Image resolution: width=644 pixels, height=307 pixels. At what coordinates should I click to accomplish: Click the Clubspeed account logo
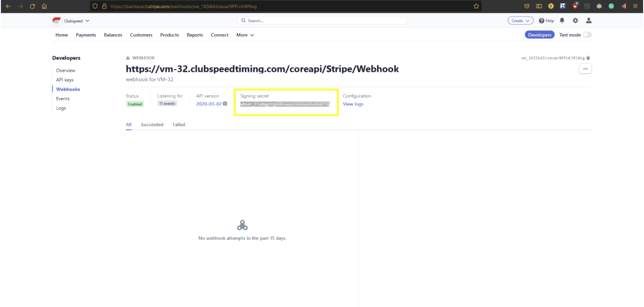click(57, 21)
